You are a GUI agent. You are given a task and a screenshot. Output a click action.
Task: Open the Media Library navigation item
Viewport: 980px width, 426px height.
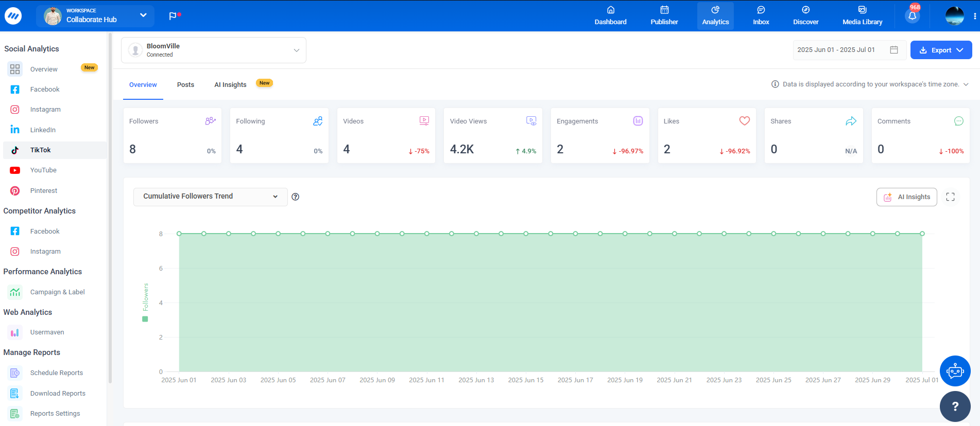(x=862, y=16)
